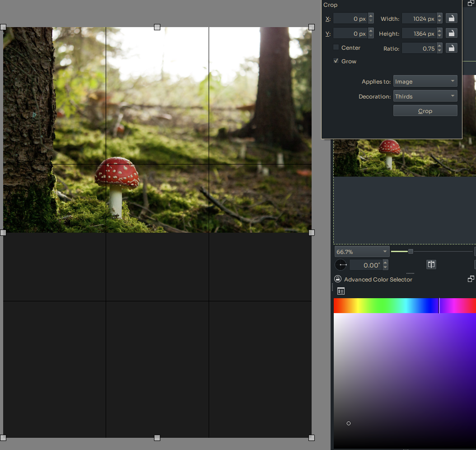
Task: Click the top-middle crop handle
Action: [157, 27]
